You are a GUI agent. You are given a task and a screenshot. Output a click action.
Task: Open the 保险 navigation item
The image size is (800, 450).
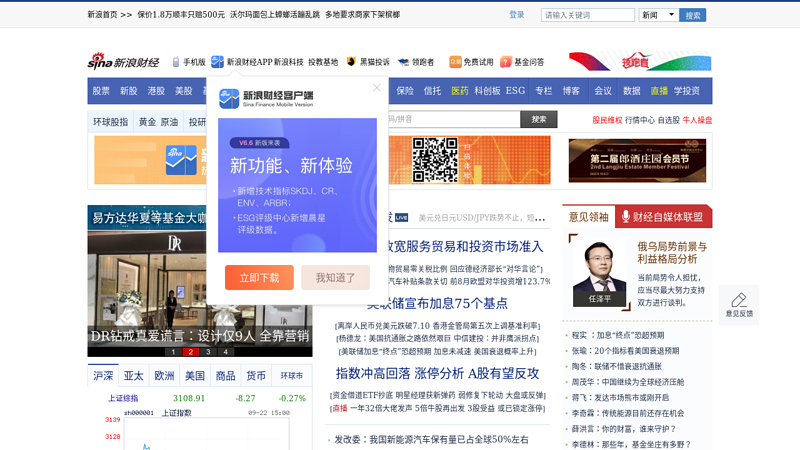click(x=405, y=91)
